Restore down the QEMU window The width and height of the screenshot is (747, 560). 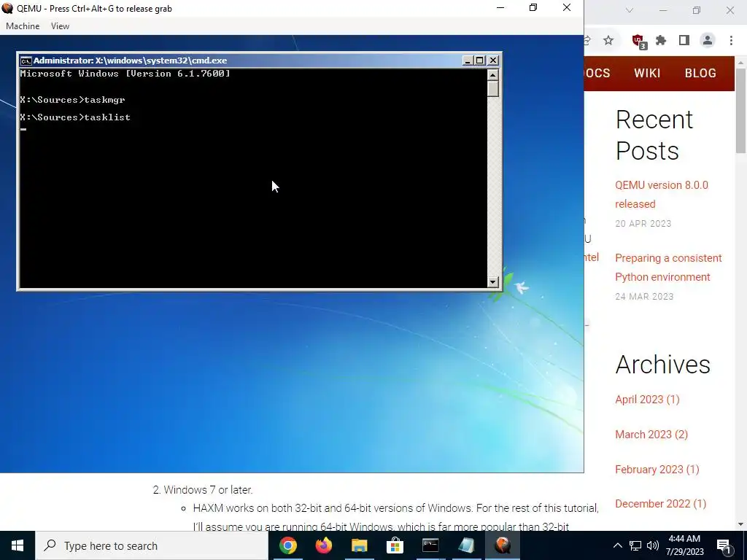(533, 7)
